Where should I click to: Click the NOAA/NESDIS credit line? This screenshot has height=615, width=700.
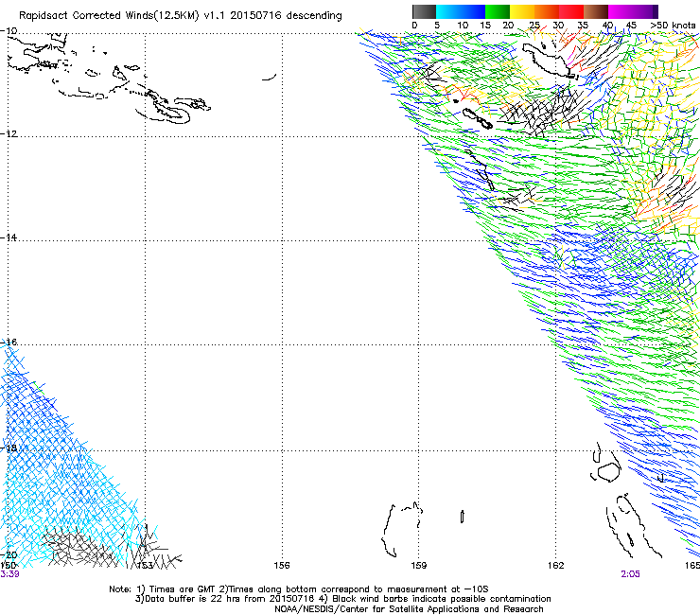tap(409, 609)
